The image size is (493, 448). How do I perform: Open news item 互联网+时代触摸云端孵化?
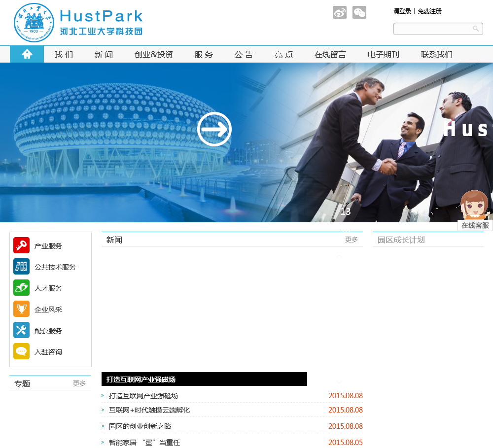(149, 410)
